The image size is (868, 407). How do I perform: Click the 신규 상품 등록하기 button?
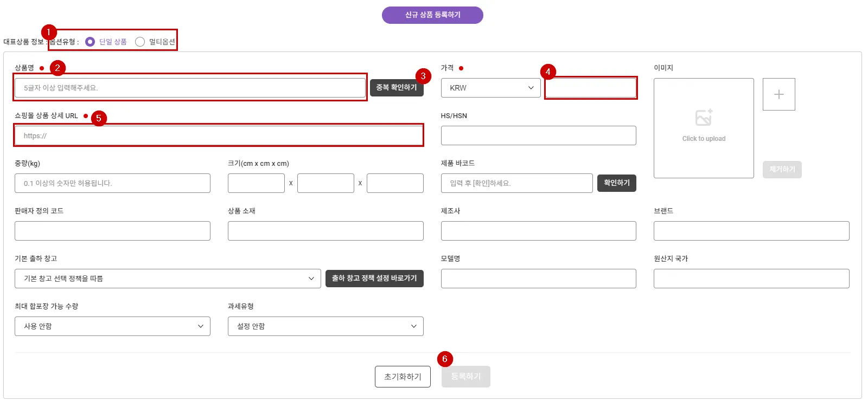point(432,15)
